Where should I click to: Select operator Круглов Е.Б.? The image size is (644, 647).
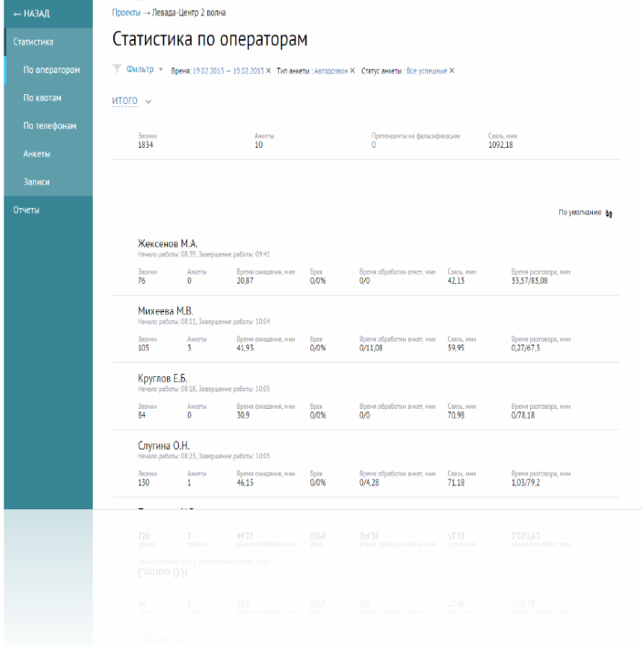pyautogui.click(x=162, y=378)
